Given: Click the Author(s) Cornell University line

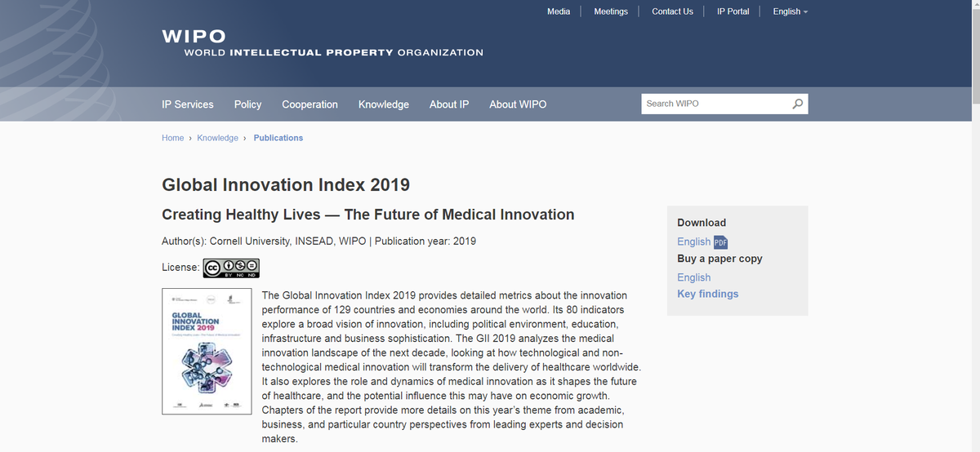Looking at the screenshot, I should [319, 242].
